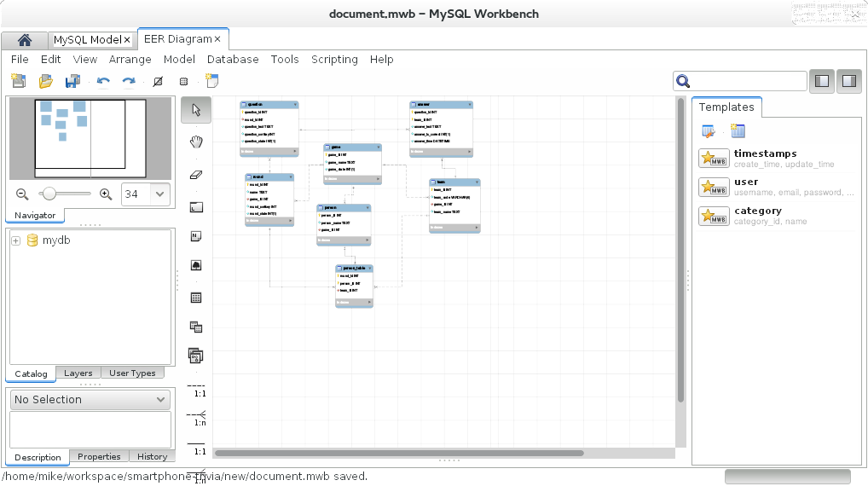Pick the place new table tool
The width and height of the screenshot is (868, 486).
[x=196, y=298]
